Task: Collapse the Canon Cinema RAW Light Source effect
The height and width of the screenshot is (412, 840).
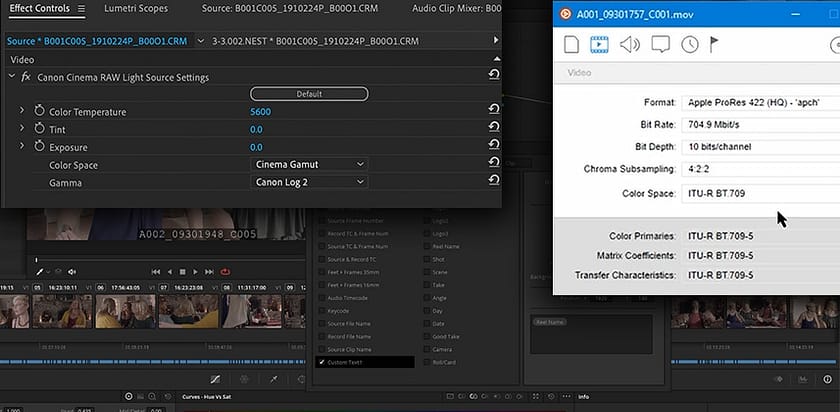Action: 12,77
